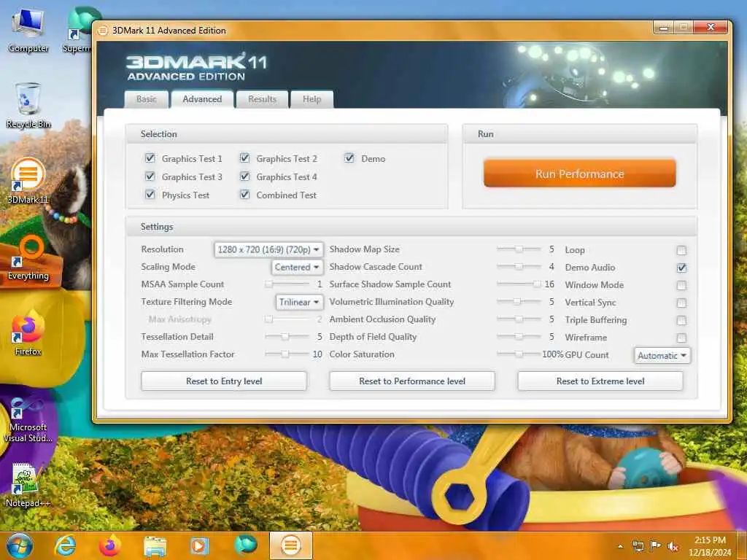Select the 3DMark 11 taskbar button
Image resolution: width=747 pixels, height=560 pixels.
coord(291,545)
